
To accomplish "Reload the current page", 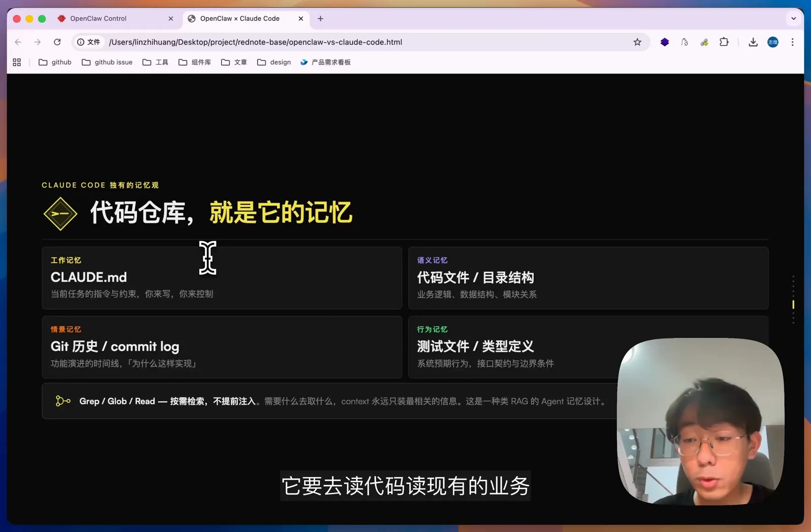I will [x=57, y=42].
